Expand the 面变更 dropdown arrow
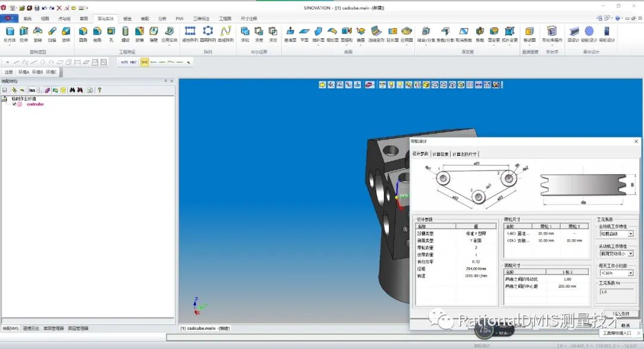Image resolution: width=644 pixels, height=349 pixels. (x=494, y=45)
